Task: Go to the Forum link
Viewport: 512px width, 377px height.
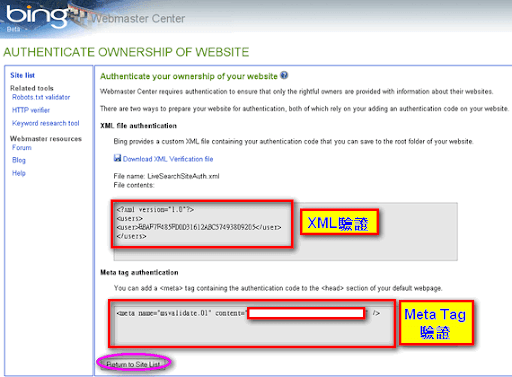Action: (22, 148)
